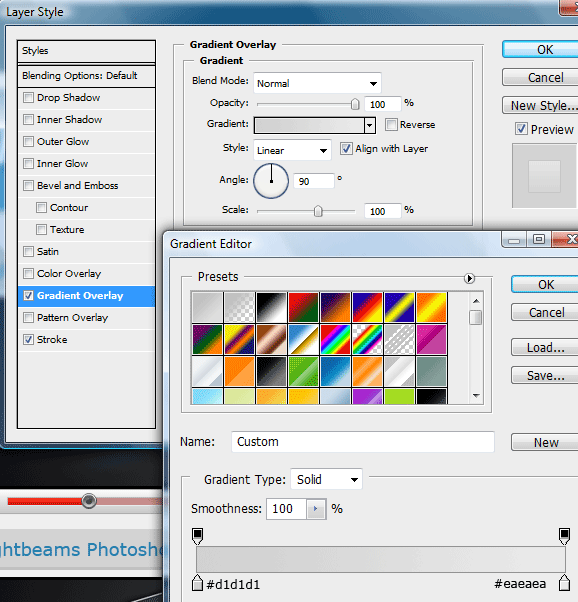The width and height of the screenshot is (578, 602).
Task: Click the gradient Name field
Action: click(x=363, y=442)
